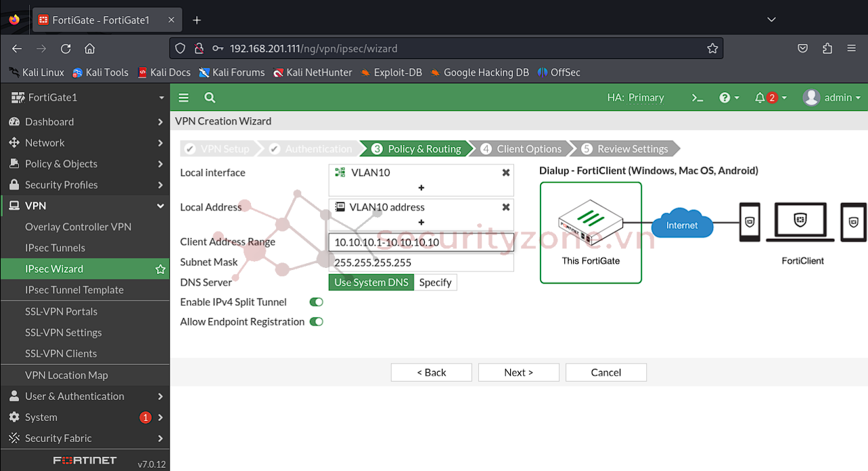
Task: Toggle Allow Endpoint Registration switch
Action: pyautogui.click(x=316, y=321)
